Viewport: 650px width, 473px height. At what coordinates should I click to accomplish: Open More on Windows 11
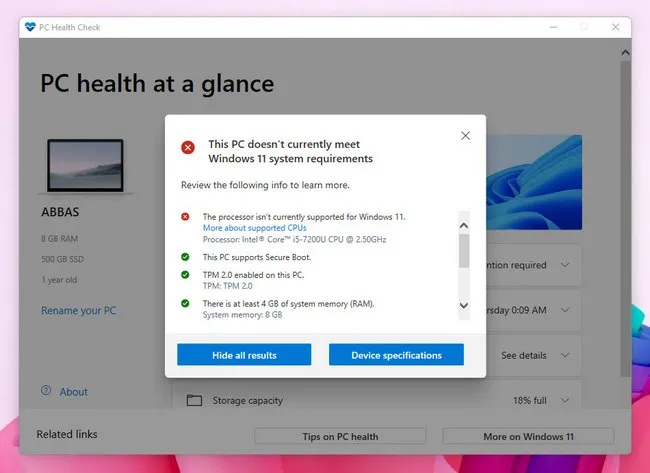coord(527,436)
